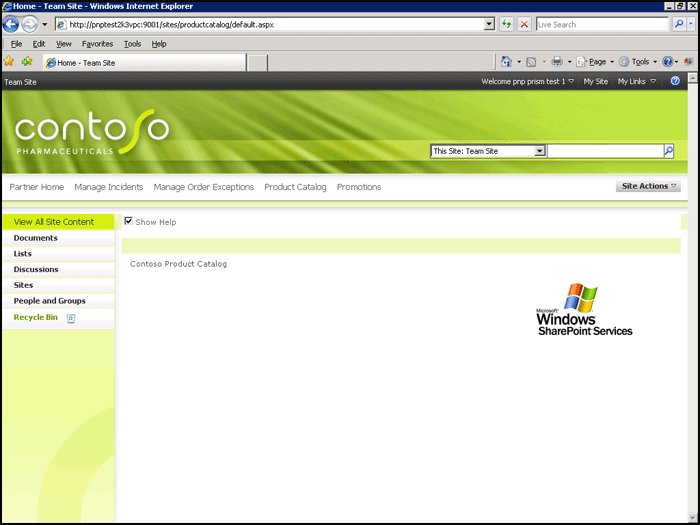This screenshot has height=525, width=700.
Task: Click the address bar URL field
Action: tap(269, 25)
